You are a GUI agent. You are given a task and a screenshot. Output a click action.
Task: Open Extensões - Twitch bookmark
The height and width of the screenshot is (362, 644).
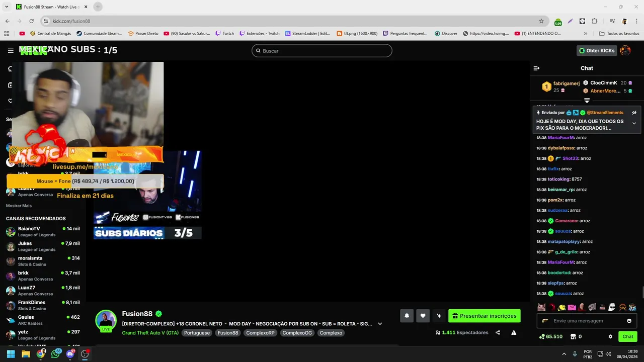259,33
